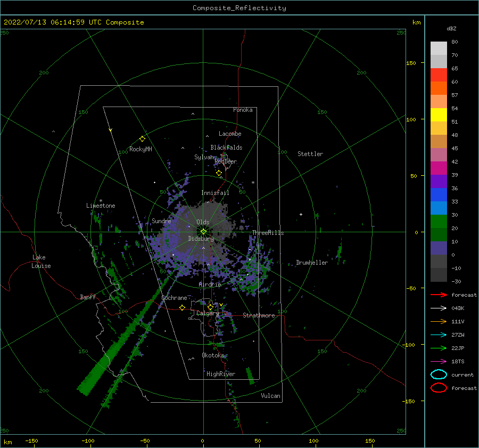The height and width of the screenshot is (448, 479).
Task: Click the Drumheller label
Action: point(312,263)
